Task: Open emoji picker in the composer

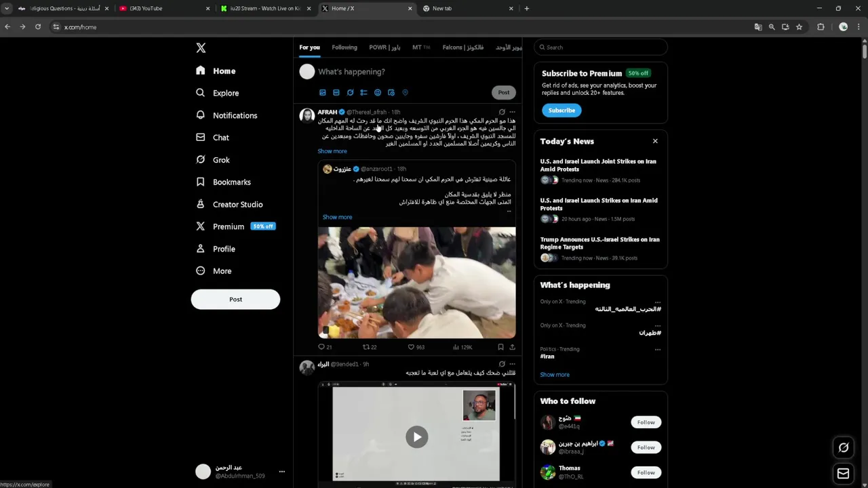Action: coord(378,92)
